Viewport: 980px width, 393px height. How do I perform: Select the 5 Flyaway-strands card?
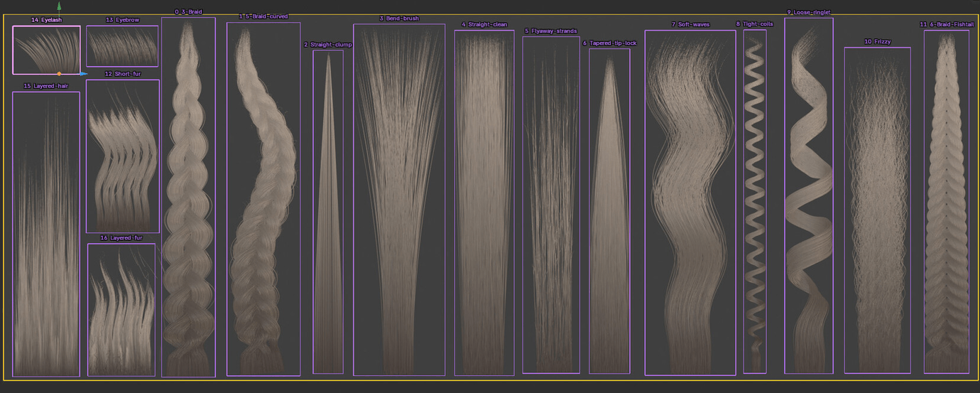551,205
